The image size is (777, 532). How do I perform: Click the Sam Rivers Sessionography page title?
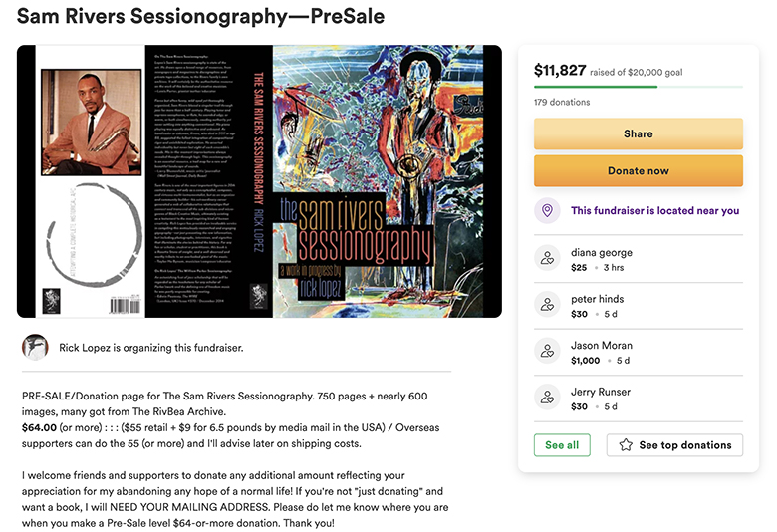pyautogui.click(x=201, y=17)
